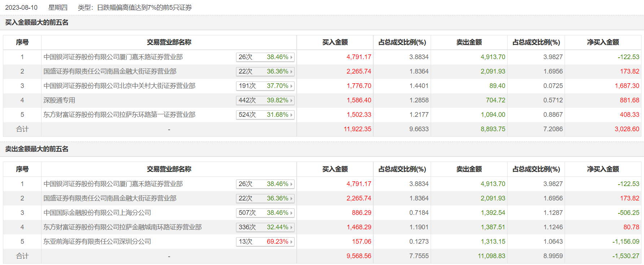Open 东方财富证券拉萨东环路第一证券营业部 link

(x=119, y=115)
